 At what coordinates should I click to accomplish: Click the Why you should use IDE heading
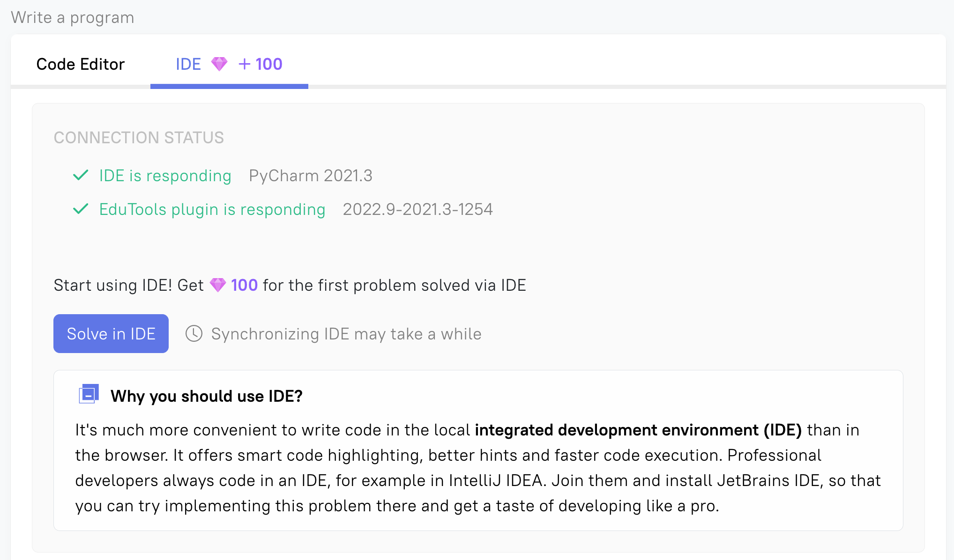[x=206, y=396]
